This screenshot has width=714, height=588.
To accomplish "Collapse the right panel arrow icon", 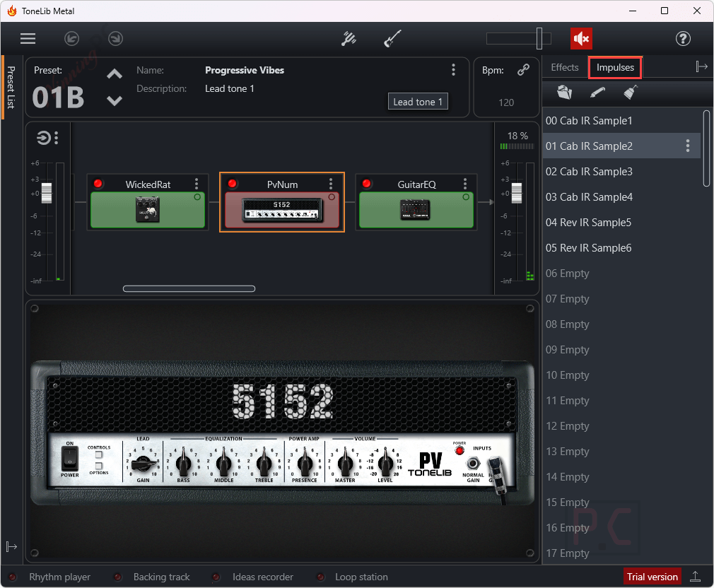I will 702,67.
